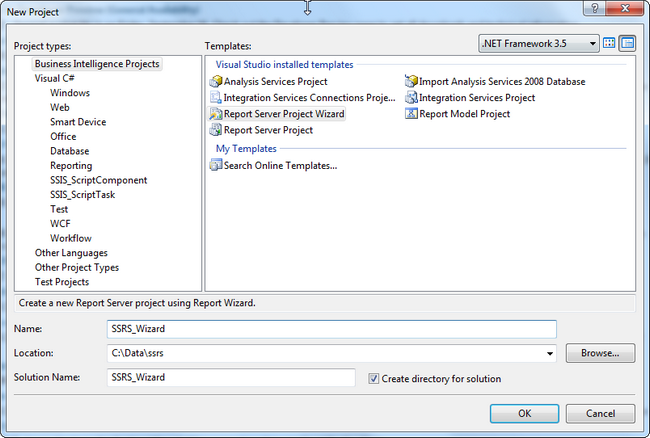Click the Report Server Project Wizard icon
The image size is (650, 438).
216,114
